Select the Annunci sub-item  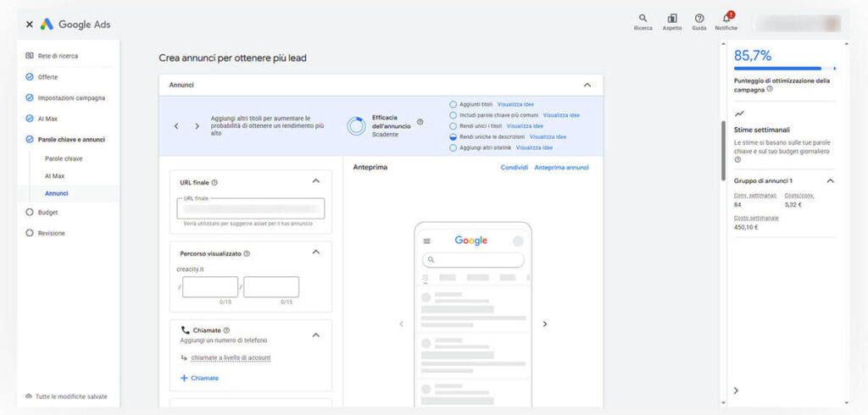coord(57,194)
